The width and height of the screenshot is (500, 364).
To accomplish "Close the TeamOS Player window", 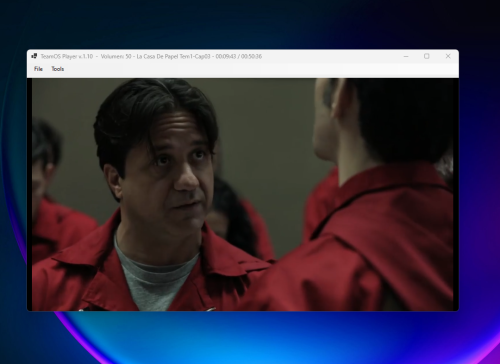I will coord(448,56).
